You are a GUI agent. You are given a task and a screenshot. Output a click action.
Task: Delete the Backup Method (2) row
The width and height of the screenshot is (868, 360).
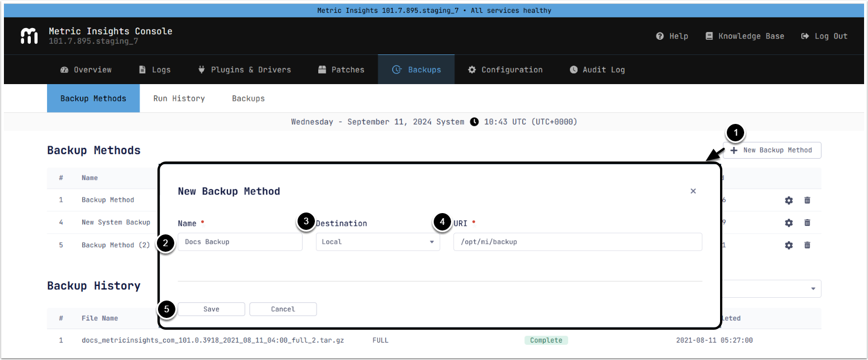pos(807,245)
